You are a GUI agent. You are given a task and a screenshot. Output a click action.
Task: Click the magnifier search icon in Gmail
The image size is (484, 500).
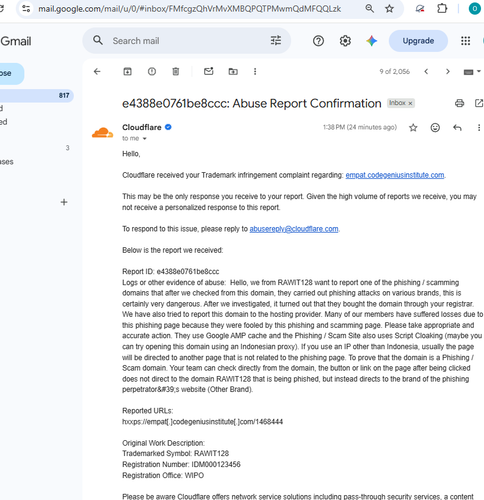[98, 40]
